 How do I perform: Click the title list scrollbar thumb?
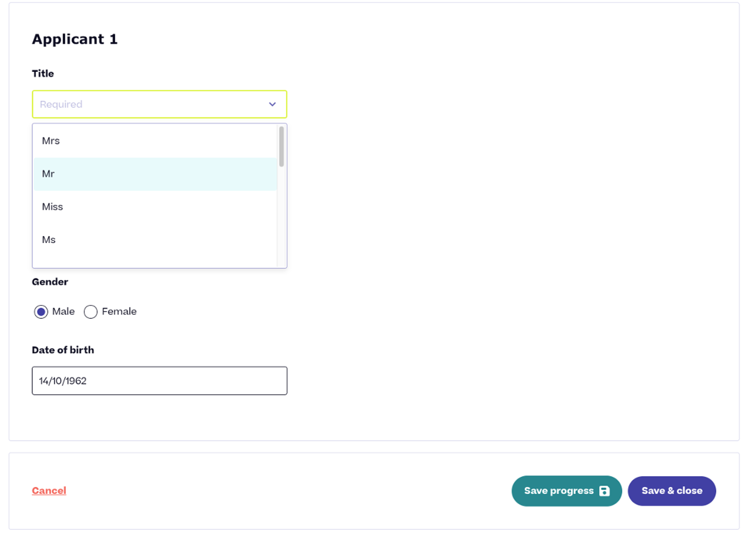tap(281, 147)
